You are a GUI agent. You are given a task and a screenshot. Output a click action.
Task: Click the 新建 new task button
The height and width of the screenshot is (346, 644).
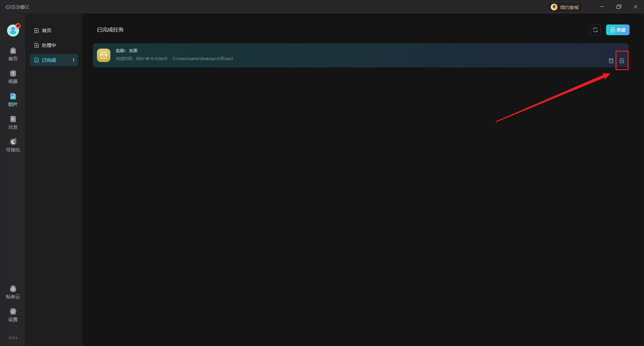pos(618,30)
